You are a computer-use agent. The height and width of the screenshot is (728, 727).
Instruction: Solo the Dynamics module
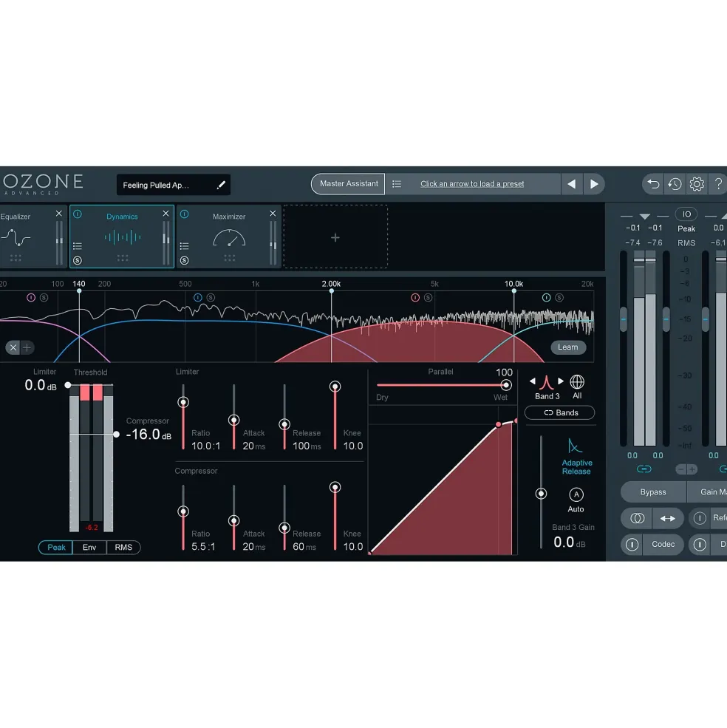[x=78, y=260]
